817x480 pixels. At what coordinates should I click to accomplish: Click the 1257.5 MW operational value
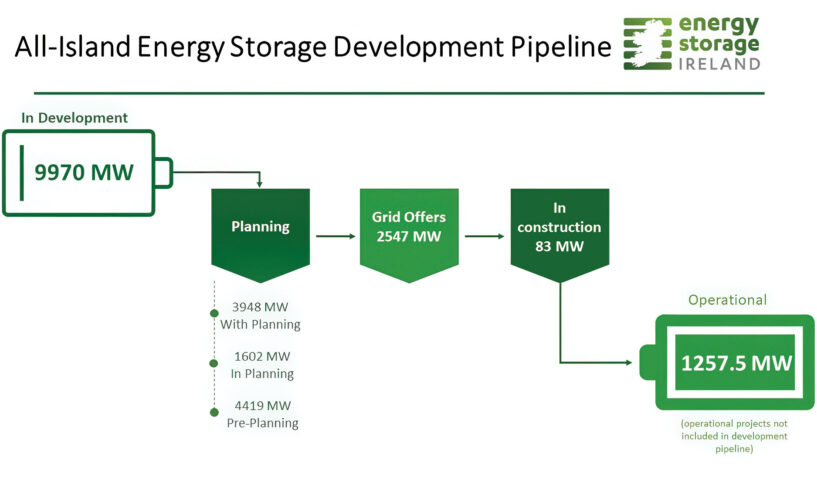tap(733, 363)
